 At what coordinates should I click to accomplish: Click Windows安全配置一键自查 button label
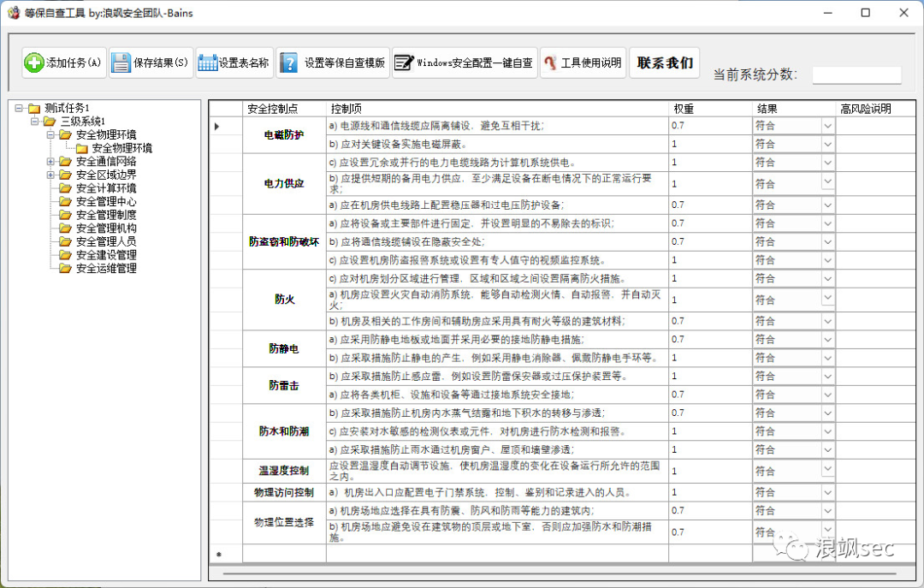(x=475, y=62)
